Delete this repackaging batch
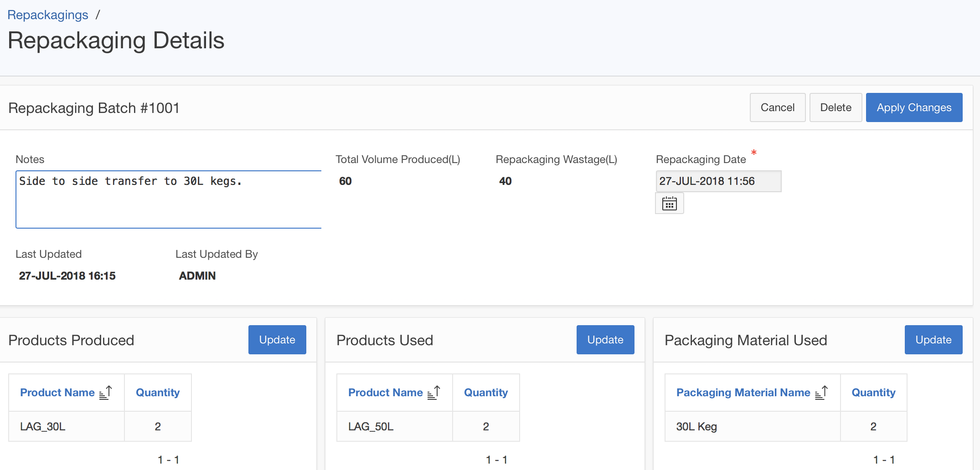The image size is (980, 470). pos(836,107)
